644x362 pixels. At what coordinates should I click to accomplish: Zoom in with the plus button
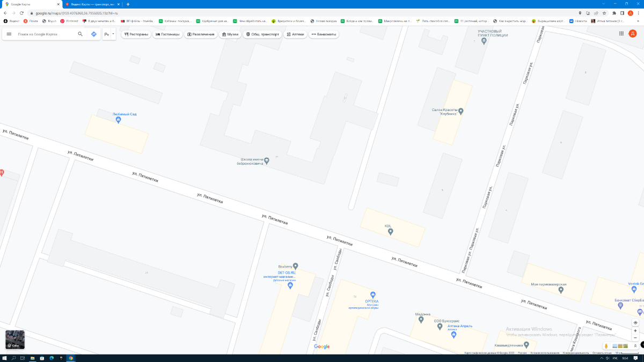pyautogui.click(x=635, y=331)
